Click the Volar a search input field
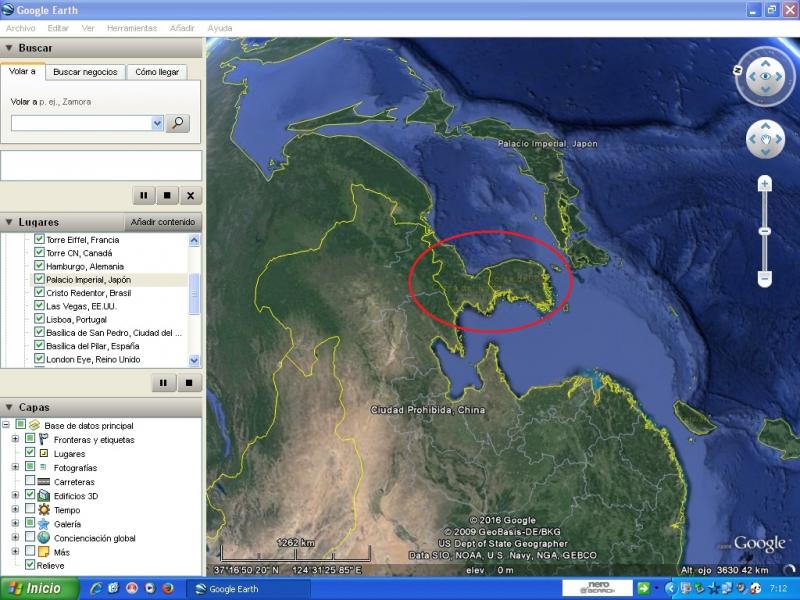The height and width of the screenshot is (600, 800). tap(82, 123)
